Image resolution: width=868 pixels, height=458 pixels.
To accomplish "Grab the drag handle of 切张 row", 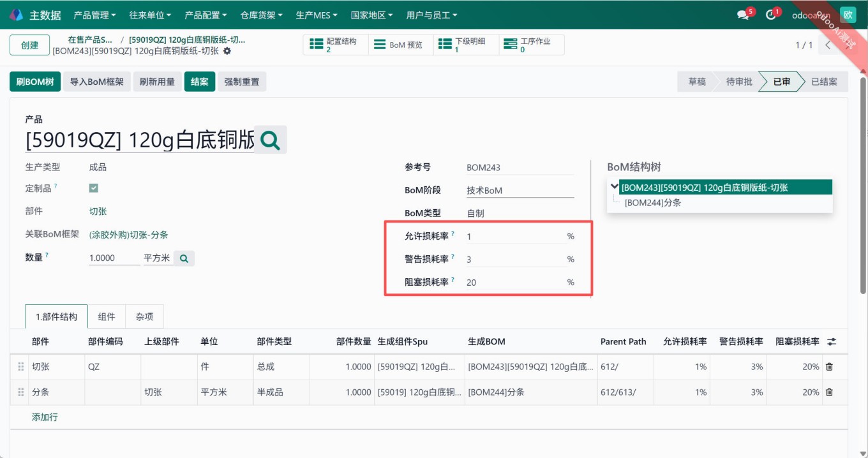I will (20, 367).
